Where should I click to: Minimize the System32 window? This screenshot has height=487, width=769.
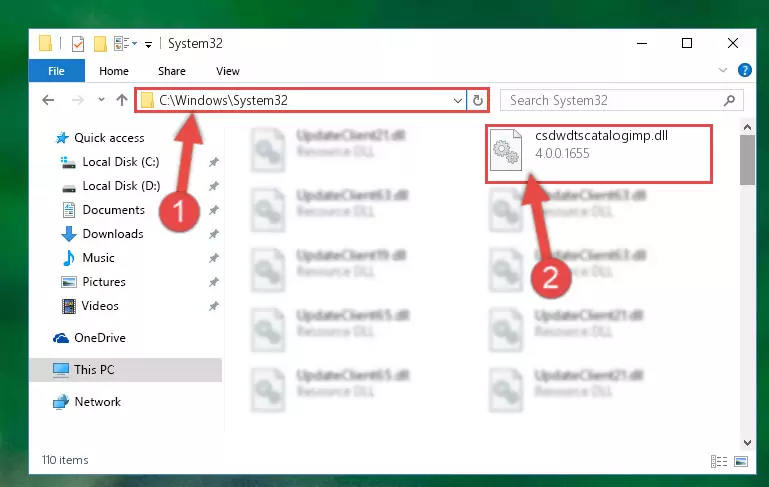point(641,44)
